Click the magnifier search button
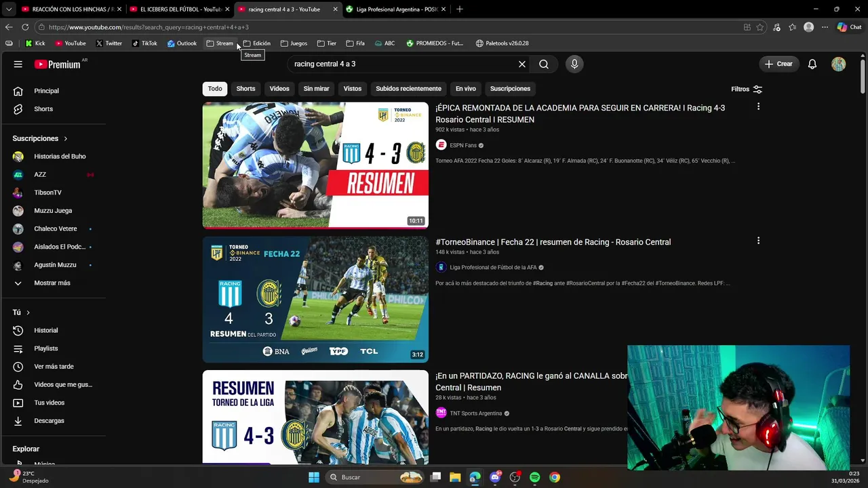Screen dimensions: 868x488 [544, 64]
